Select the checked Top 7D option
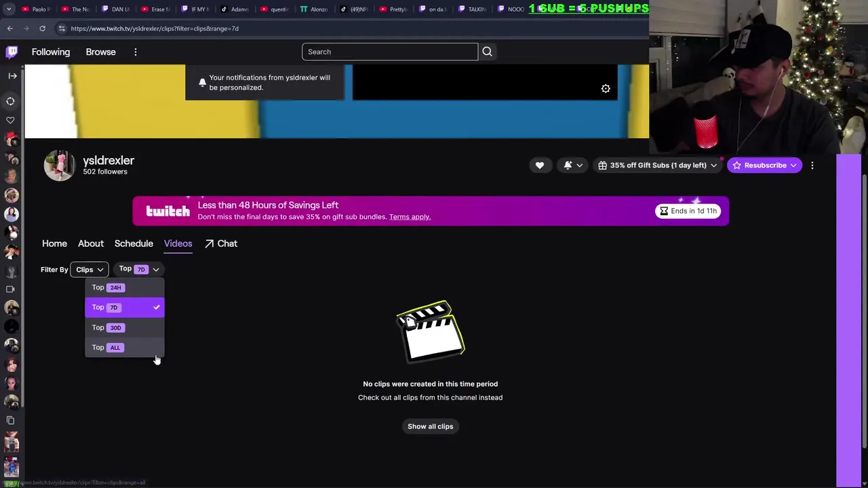 (125, 308)
